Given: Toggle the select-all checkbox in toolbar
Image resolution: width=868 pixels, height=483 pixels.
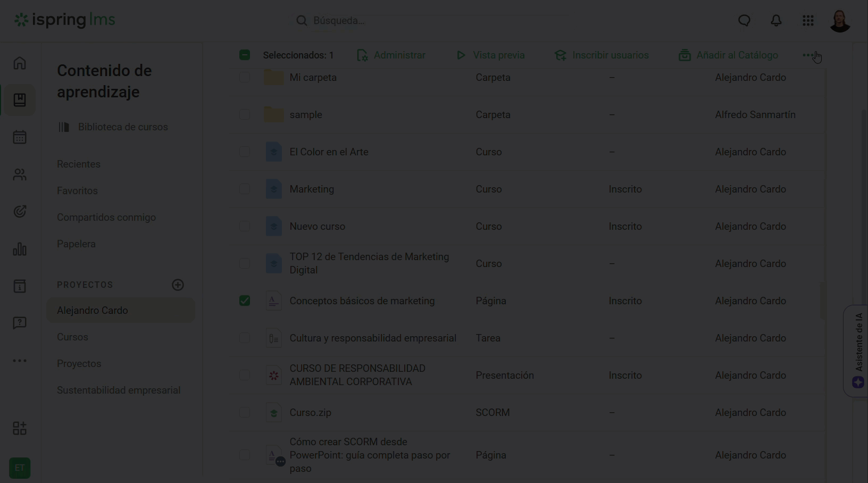Looking at the screenshot, I should [x=245, y=55].
